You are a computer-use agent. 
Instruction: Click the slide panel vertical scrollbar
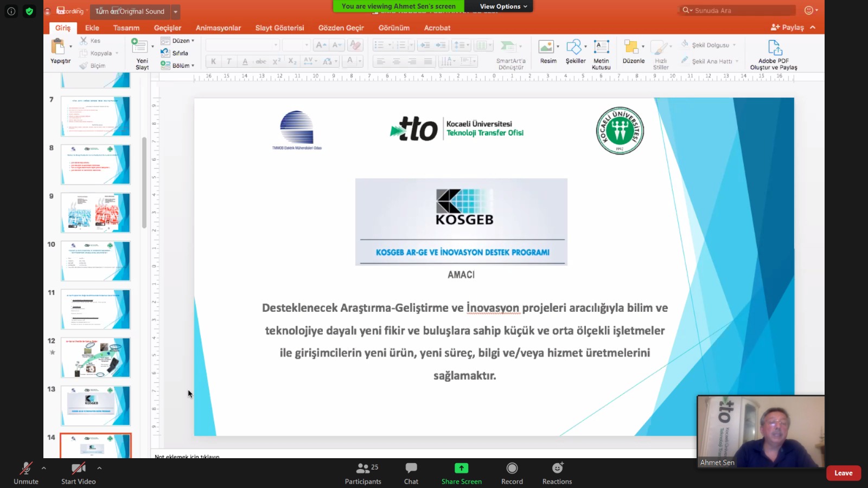point(144,182)
